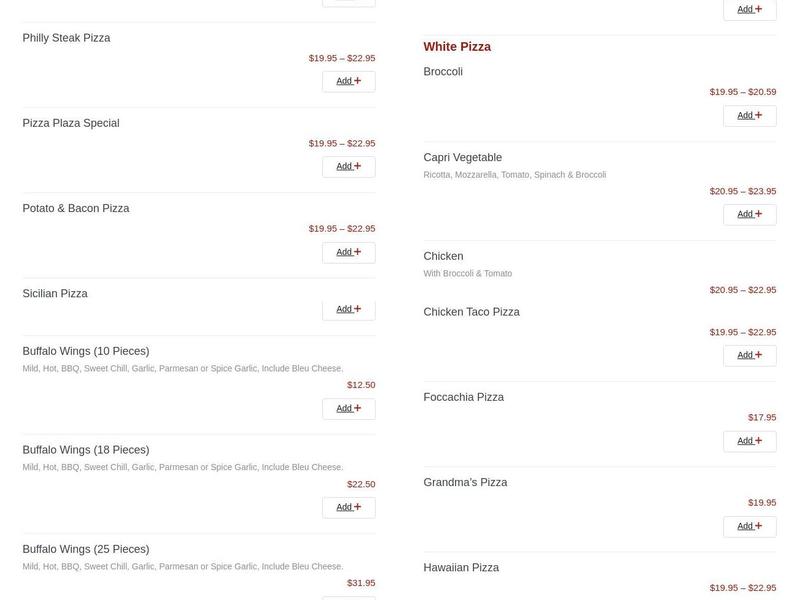Image resolution: width=800 pixels, height=600 pixels.
Task: Click the Capri Vegetable price range
Action: point(743,190)
